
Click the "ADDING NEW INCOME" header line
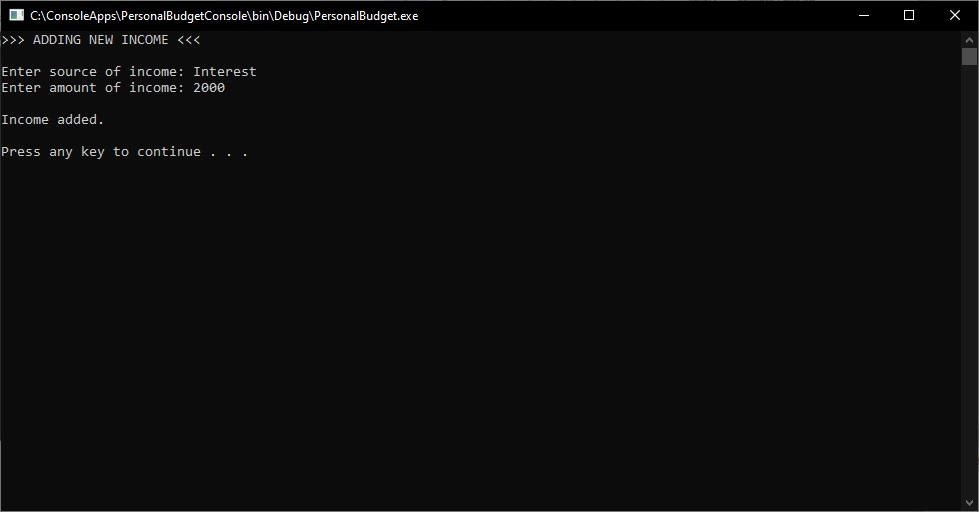tap(101, 40)
